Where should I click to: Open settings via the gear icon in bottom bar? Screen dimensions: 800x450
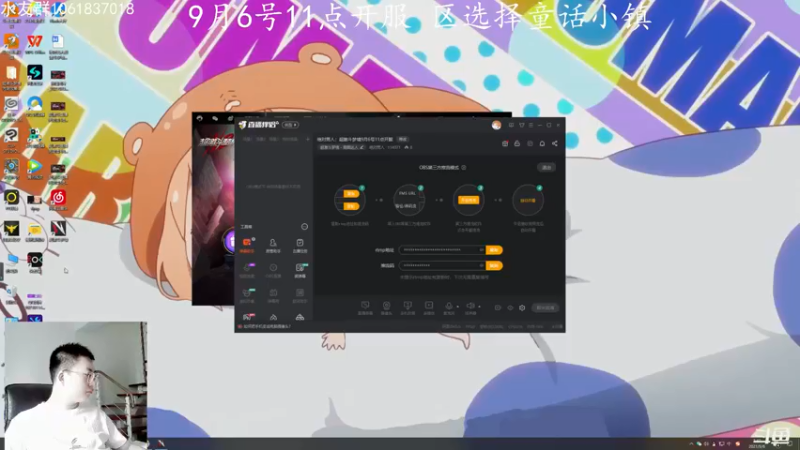(522, 308)
